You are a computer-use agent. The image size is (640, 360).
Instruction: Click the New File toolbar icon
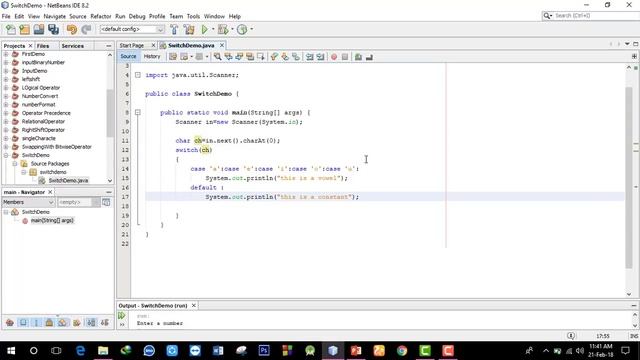click(11, 29)
